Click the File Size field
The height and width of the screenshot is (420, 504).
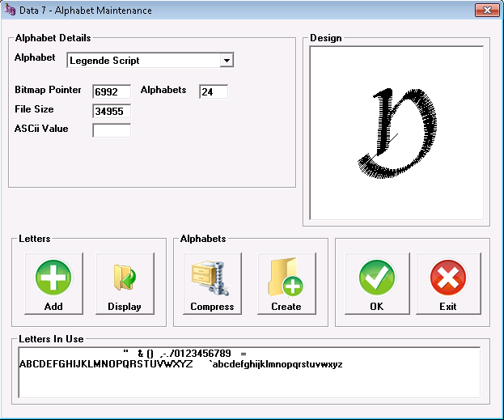click(112, 111)
